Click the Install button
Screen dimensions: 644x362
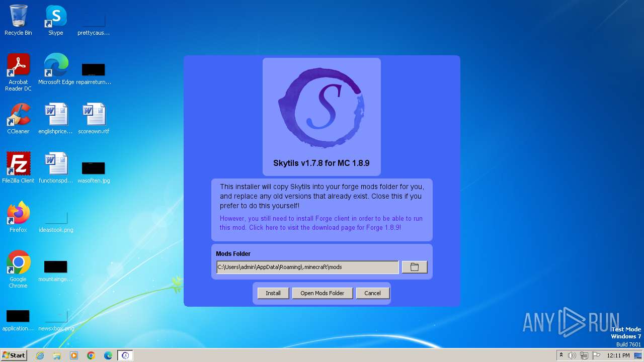pyautogui.click(x=273, y=293)
